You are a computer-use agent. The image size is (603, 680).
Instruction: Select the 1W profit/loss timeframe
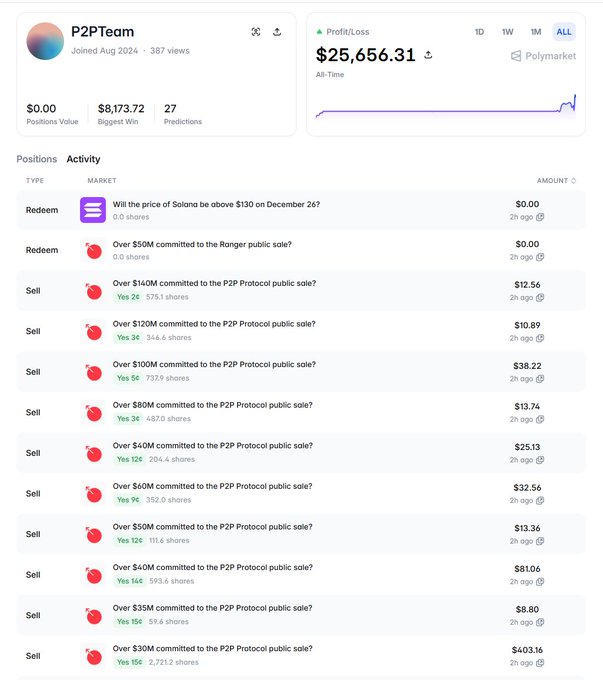point(507,32)
